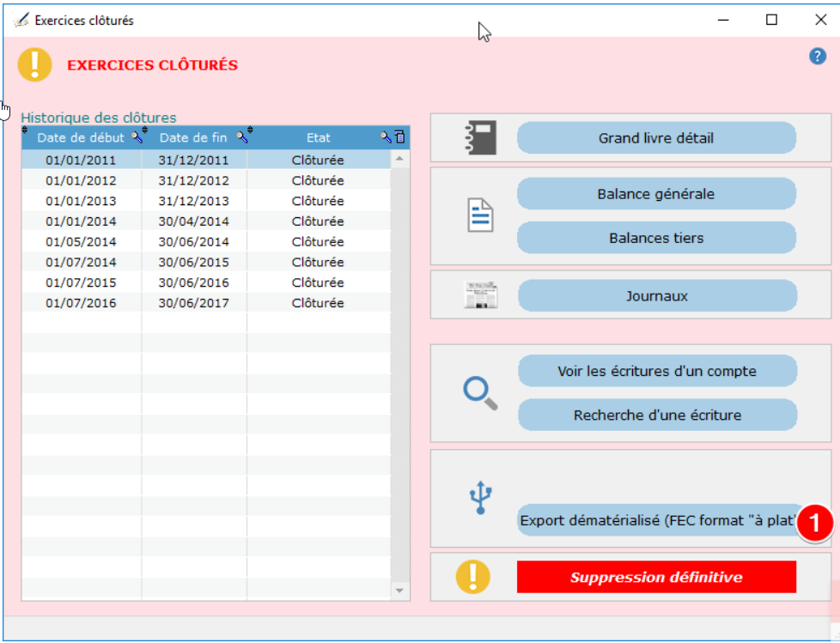The image size is (840, 643).
Task: Click the search magnifier in Etat column header
Action: tap(386, 137)
